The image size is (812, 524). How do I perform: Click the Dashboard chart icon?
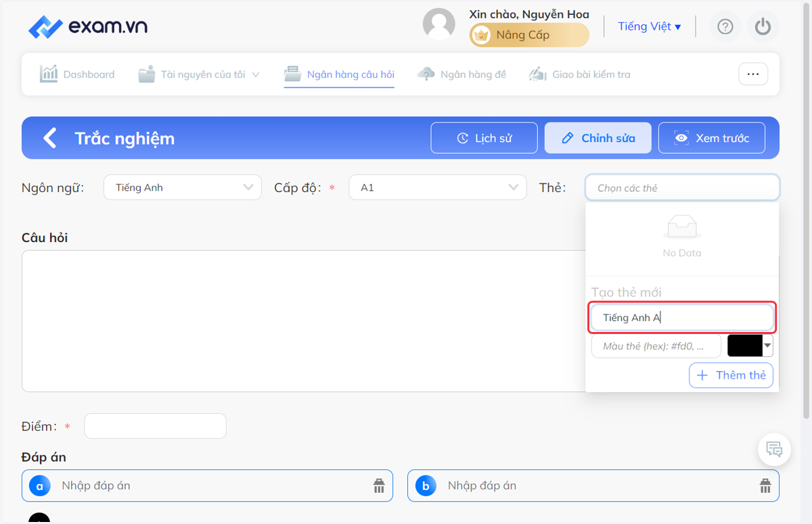[x=49, y=74]
